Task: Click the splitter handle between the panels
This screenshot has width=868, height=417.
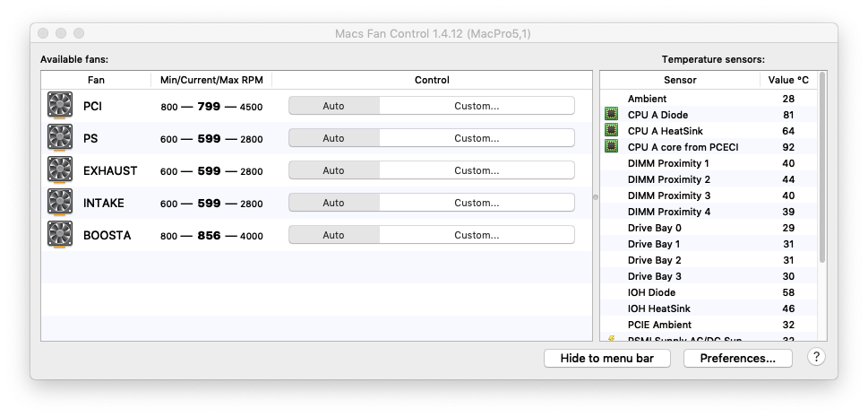Action: [x=596, y=197]
